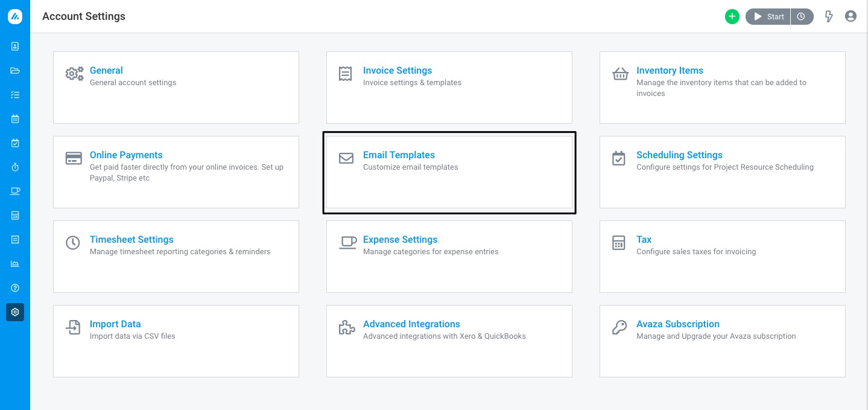The image size is (868, 410).
Task: Open the calculator icon in the sidebar
Action: coord(15,216)
